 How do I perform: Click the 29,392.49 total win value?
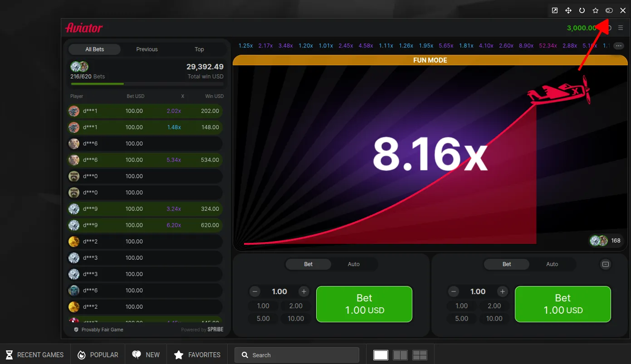click(205, 67)
